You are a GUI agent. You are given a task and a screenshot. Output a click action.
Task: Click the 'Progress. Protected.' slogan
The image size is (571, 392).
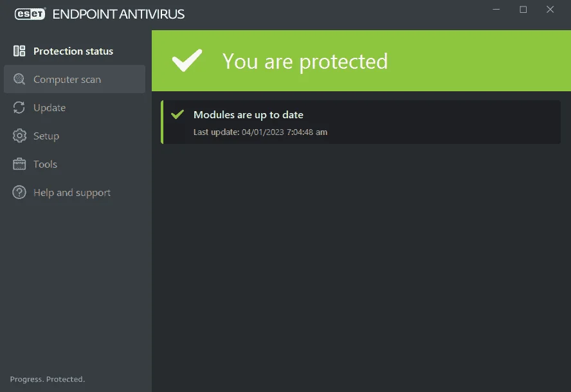[48, 379]
